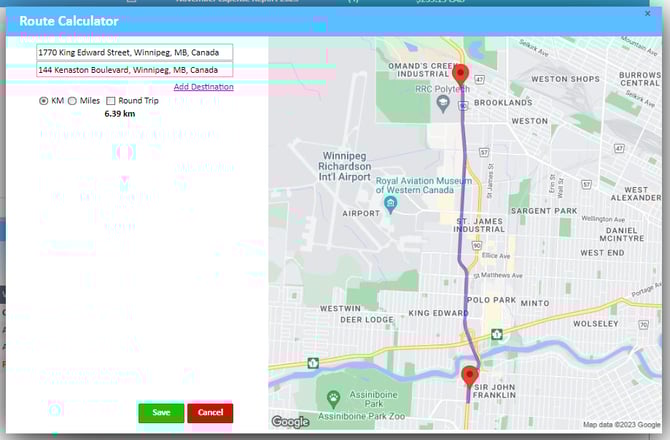670x440 pixels.
Task: Click the Assiniboine Park label
Action: (x=373, y=399)
